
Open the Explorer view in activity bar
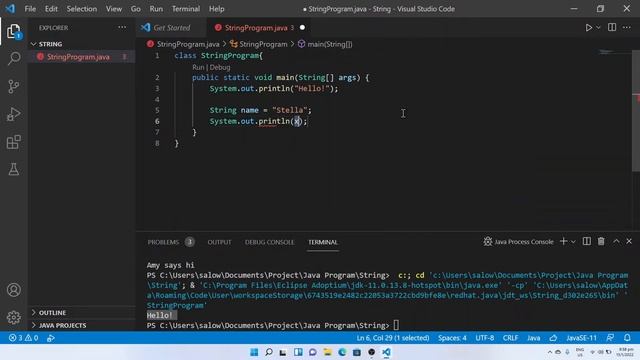coord(13,31)
